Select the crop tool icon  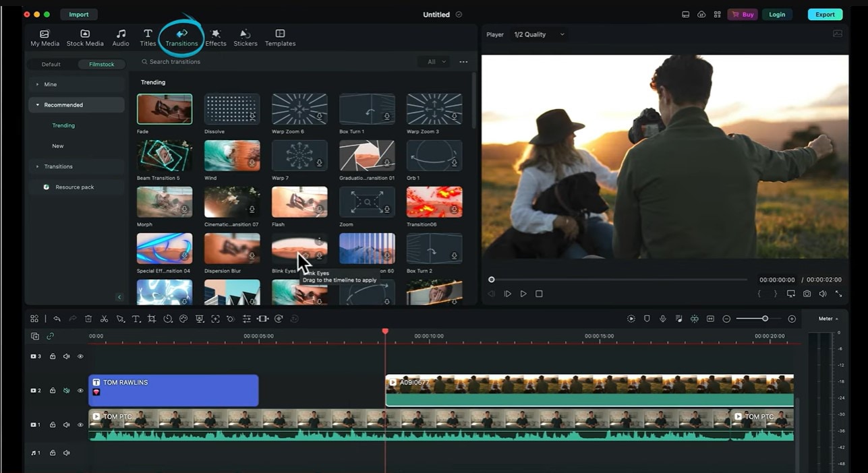[x=152, y=319]
